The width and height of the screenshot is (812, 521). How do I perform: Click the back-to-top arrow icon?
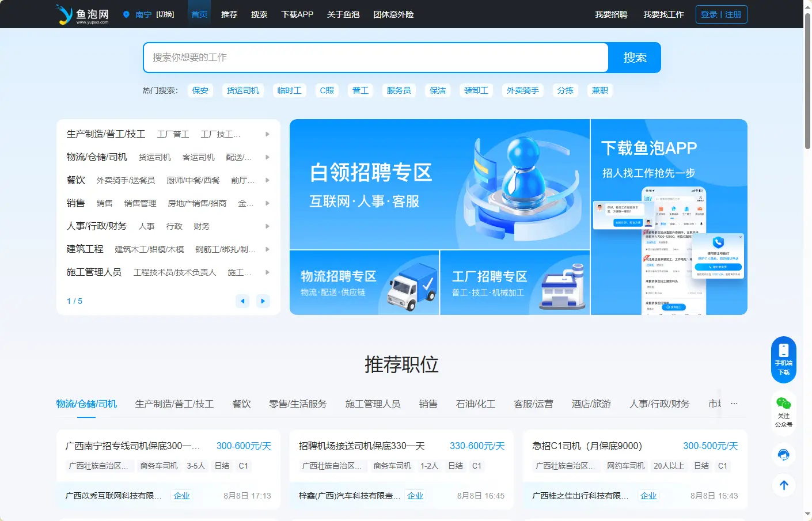(783, 485)
